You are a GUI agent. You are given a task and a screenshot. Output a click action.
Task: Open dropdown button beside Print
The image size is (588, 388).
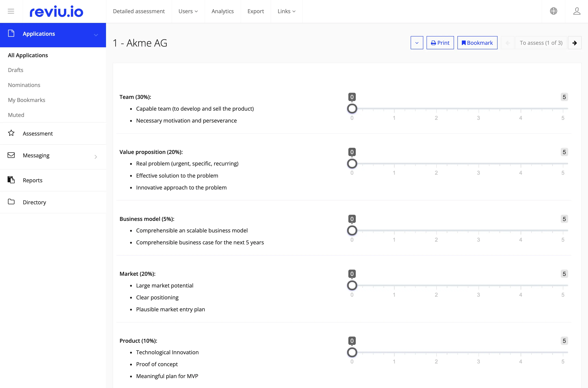pos(417,43)
